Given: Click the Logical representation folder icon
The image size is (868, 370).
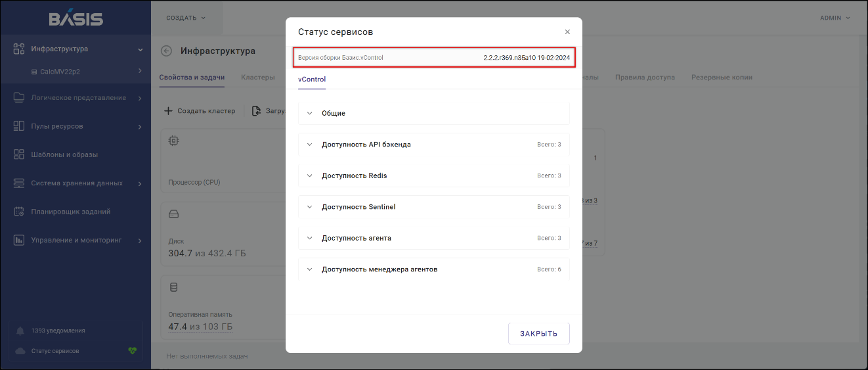Looking at the screenshot, I should pyautogui.click(x=19, y=98).
